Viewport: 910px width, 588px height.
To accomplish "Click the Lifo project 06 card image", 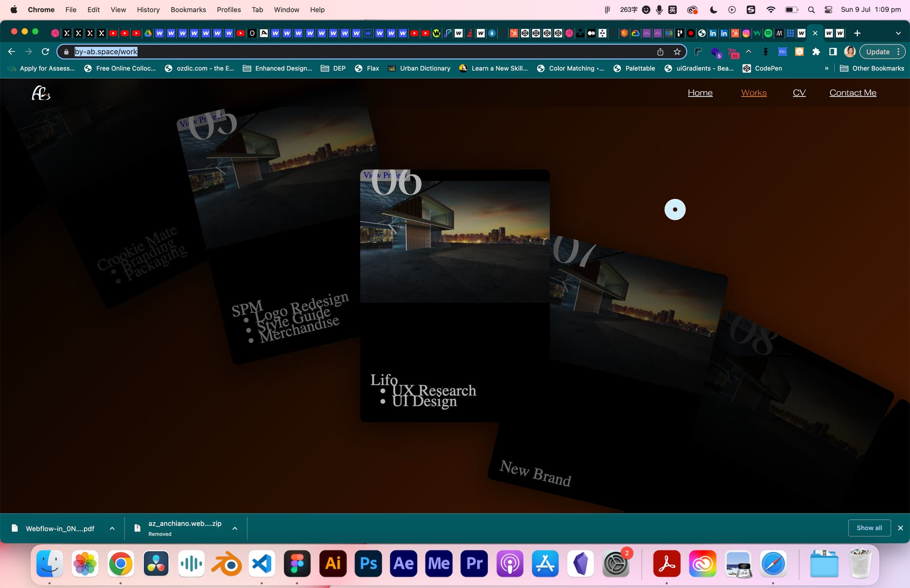I will point(455,242).
